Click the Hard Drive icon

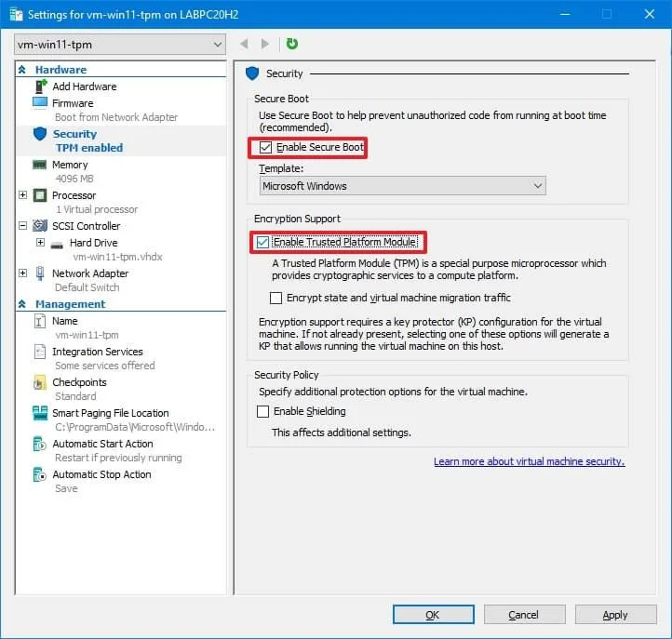pyautogui.click(x=57, y=245)
